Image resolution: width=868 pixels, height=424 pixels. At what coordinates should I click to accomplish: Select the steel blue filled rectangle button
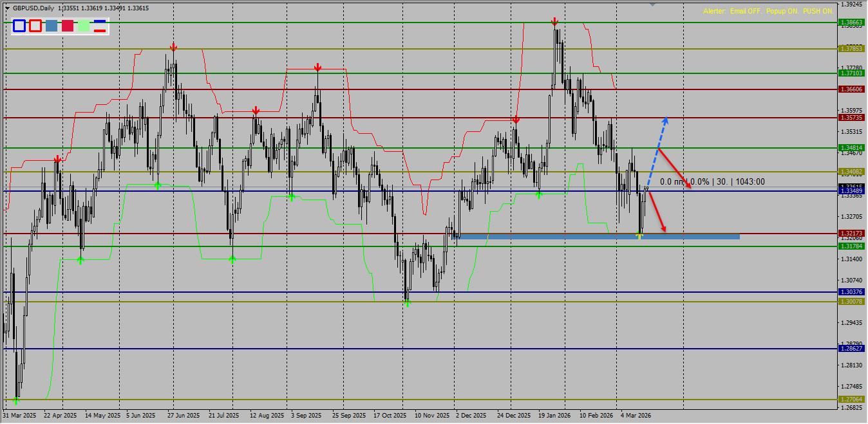pos(52,26)
